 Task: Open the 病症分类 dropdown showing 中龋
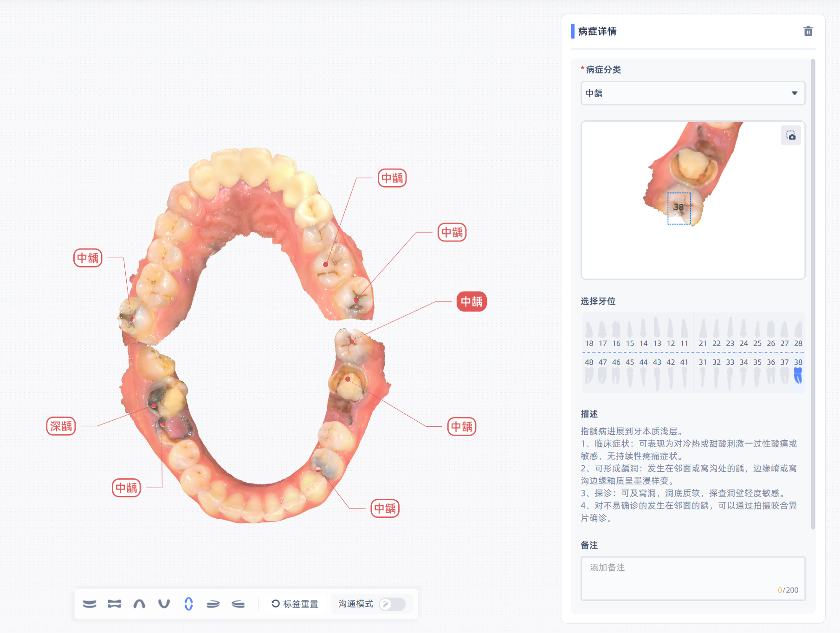coord(693,93)
